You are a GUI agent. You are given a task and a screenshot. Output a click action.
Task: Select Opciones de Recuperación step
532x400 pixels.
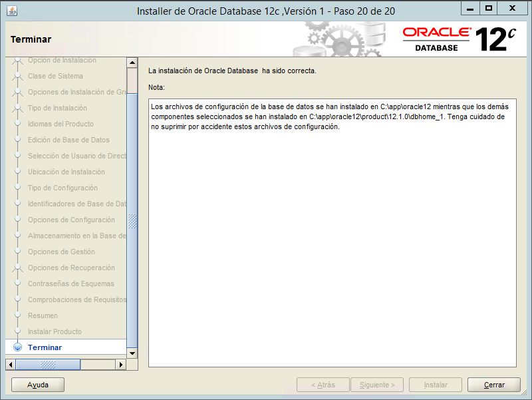71,268
